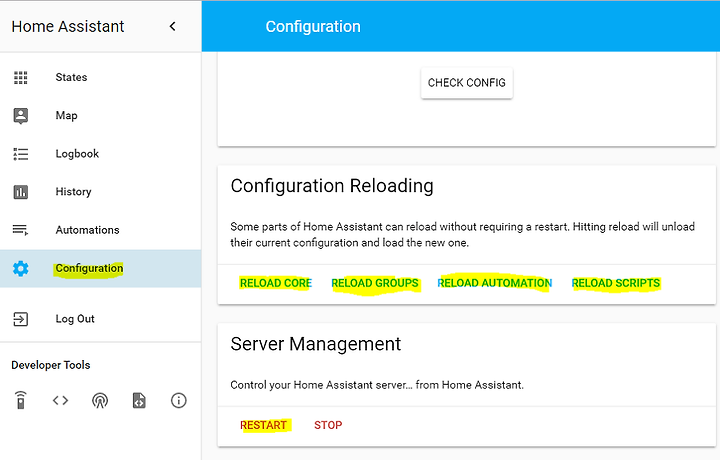Click the CHECK CONFIG button
The image size is (720, 460).
pyautogui.click(x=467, y=83)
